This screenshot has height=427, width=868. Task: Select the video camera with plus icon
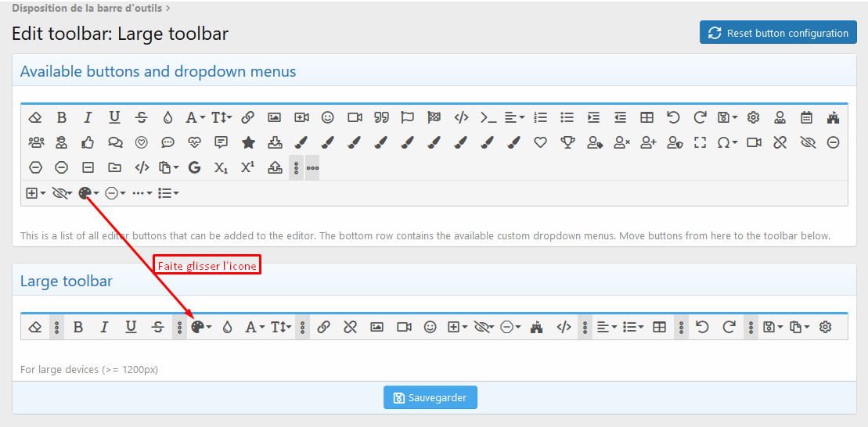point(301,117)
